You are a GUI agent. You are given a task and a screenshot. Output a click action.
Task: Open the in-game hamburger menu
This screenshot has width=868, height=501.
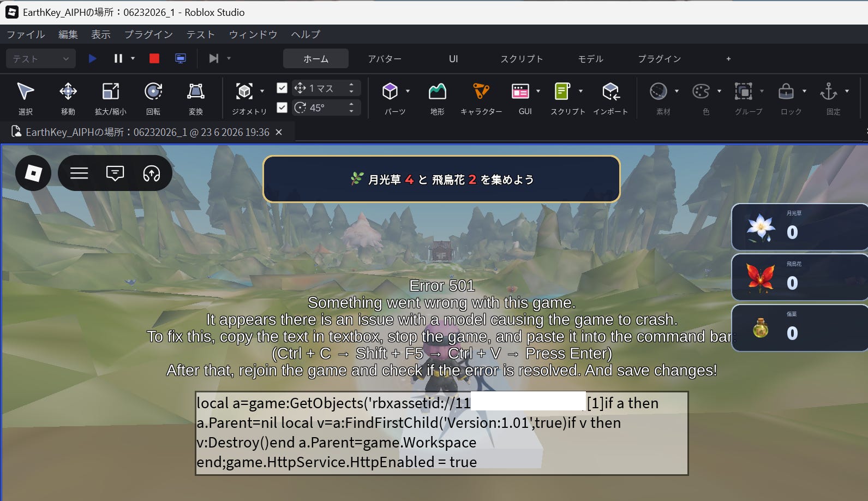pos(79,174)
